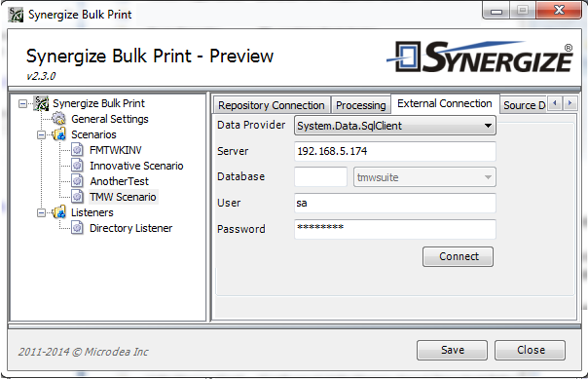Collapse the Synergize Bulk Print root node

tap(22, 103)
